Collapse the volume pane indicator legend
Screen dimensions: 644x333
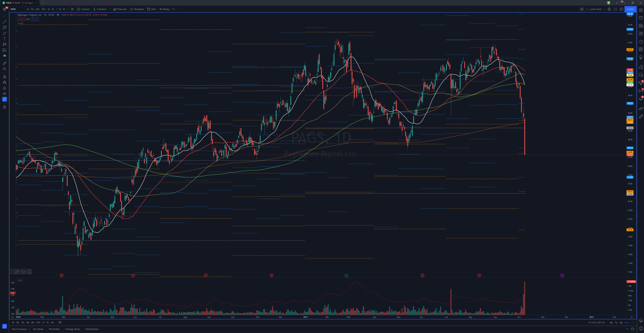(x=19, y=280)
